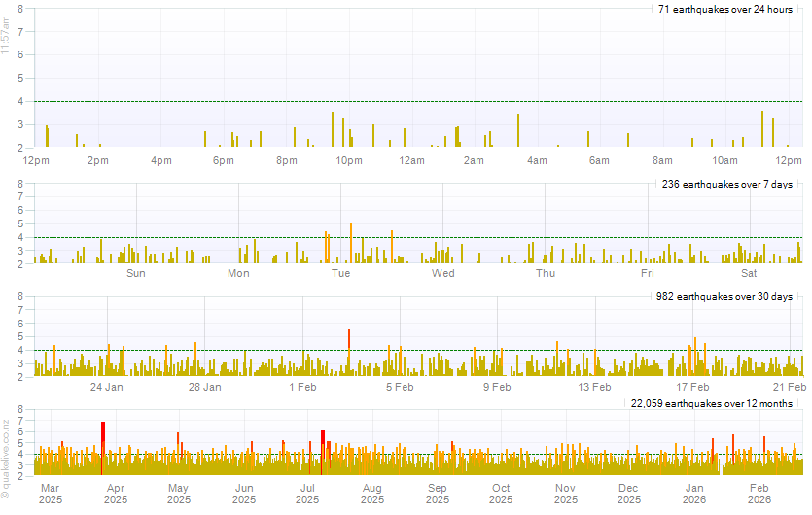
Task: Select the 'Dec 2025' label on the 12-month chart
Action: point(629,494)
